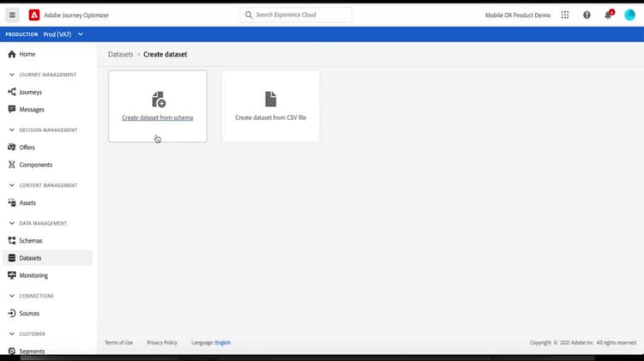Open Messages from the sidebar
The width and height of the screenshot is (644, 361).
coord(32,110)
